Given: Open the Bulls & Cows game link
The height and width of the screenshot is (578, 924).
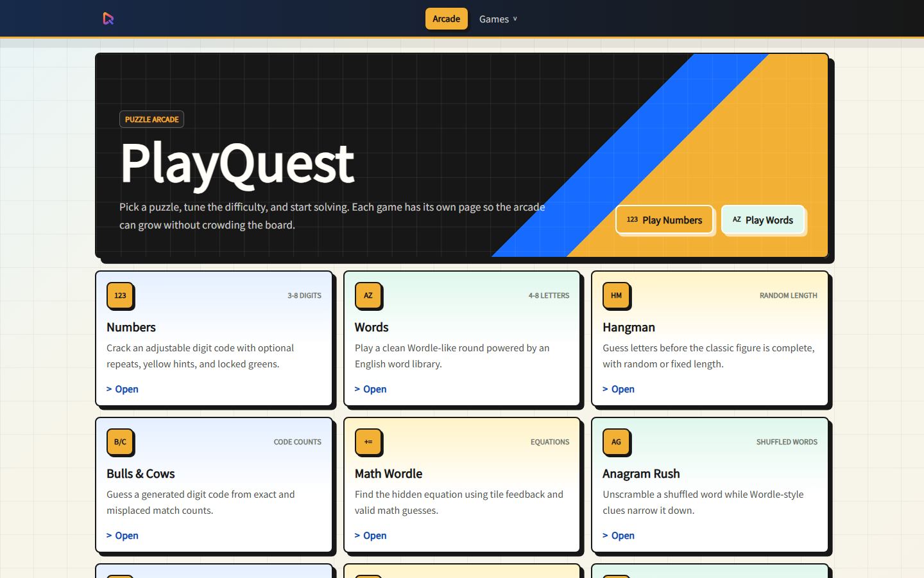Looking at the screenshot, I should pyautogui.click(x=123, y=536).
